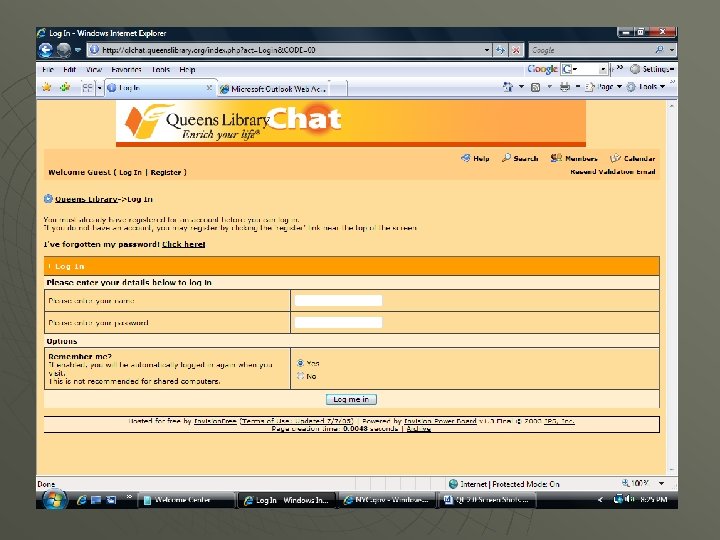Image resolution: width=720 pixels, height=540 pixels.
Task: Open the Edit menu
Action: coord(69,70)
